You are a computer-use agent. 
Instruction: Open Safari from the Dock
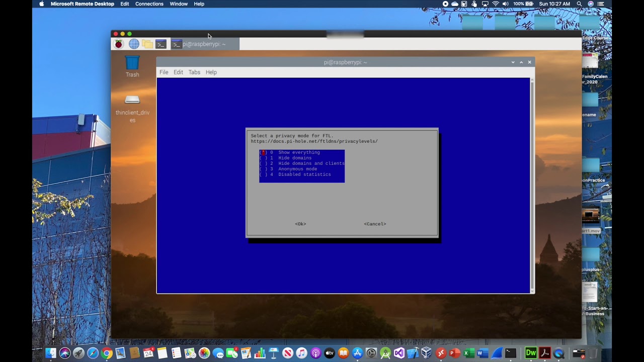click(x=93, y=353)
